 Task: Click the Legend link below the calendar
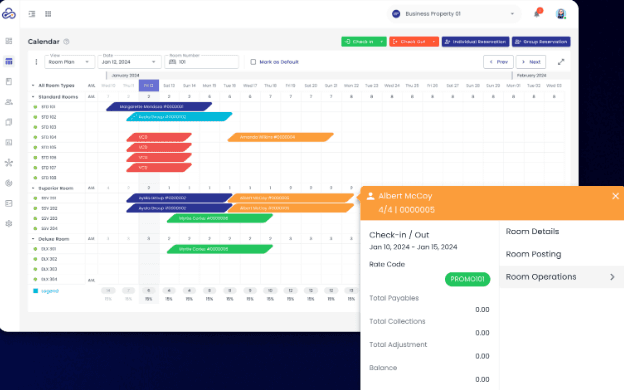[x=50, y=291]
